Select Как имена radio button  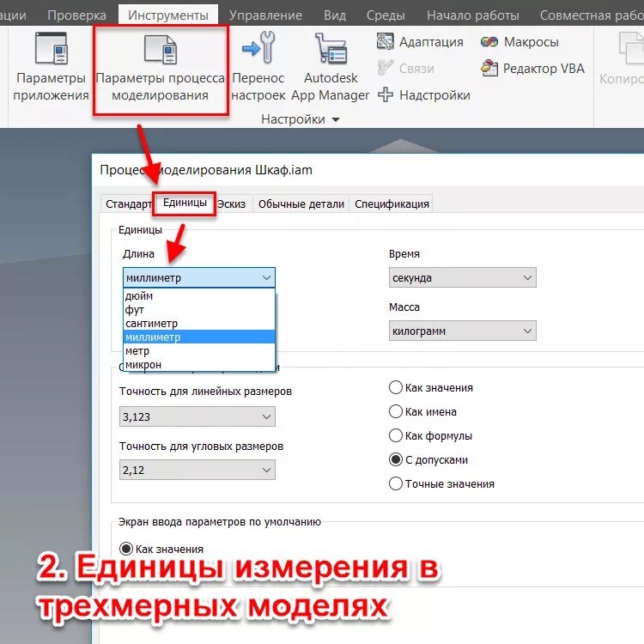396,411
